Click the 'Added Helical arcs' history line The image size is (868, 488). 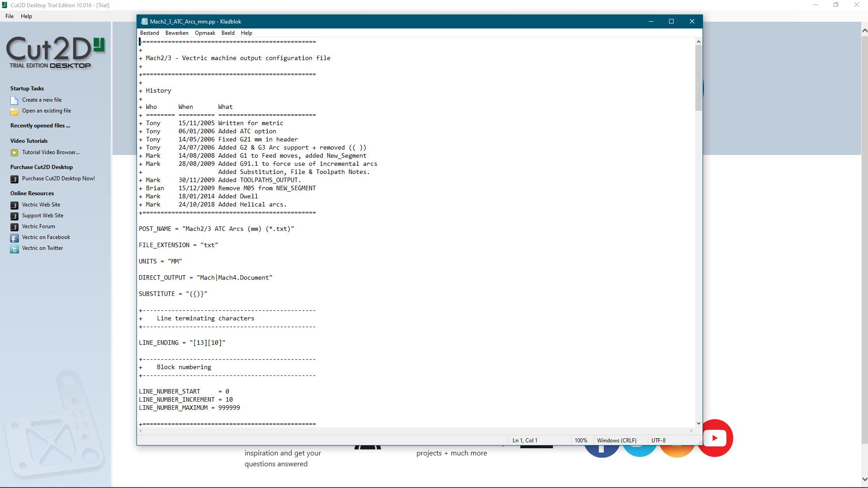pyautogui.click(x=213, y=204)
